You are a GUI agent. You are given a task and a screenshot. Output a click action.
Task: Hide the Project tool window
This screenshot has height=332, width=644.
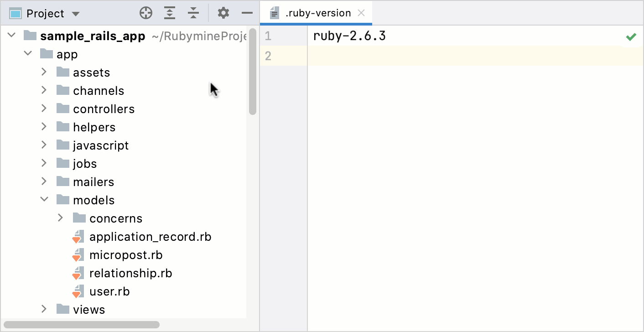(x=247, y=12)
